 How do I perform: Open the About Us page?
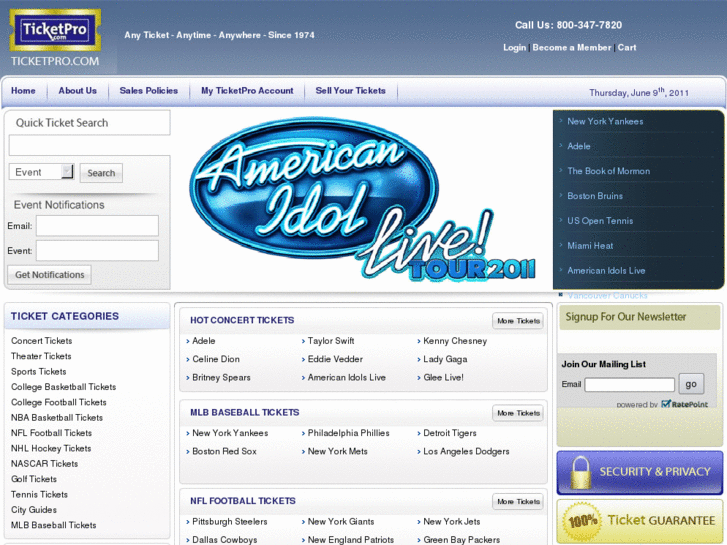click(x=77, y=91)
